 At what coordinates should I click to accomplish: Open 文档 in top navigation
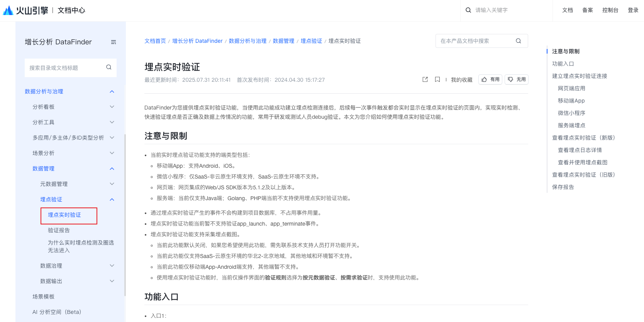click(568, 10)
